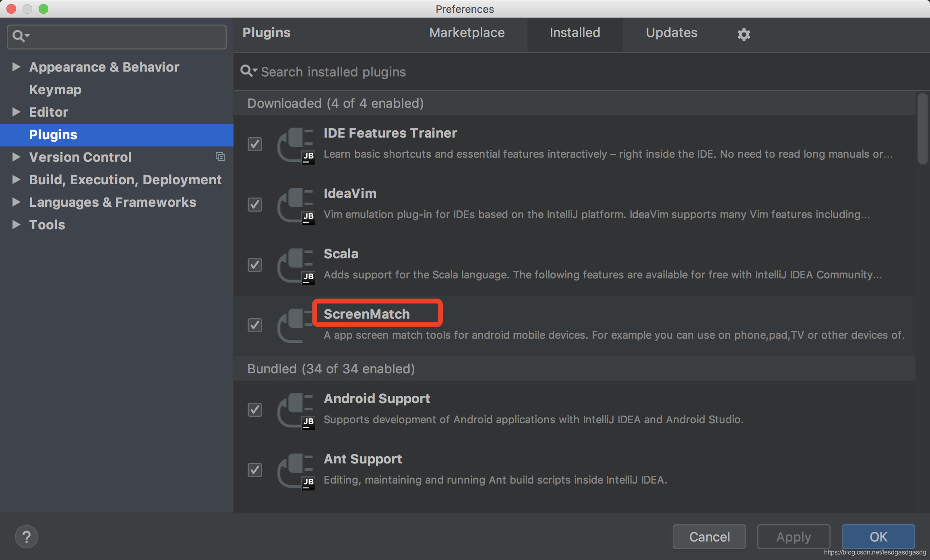Expand the Appearance & Behavior tree node
This screenshot has height=560, width=930.
[16, 67]
